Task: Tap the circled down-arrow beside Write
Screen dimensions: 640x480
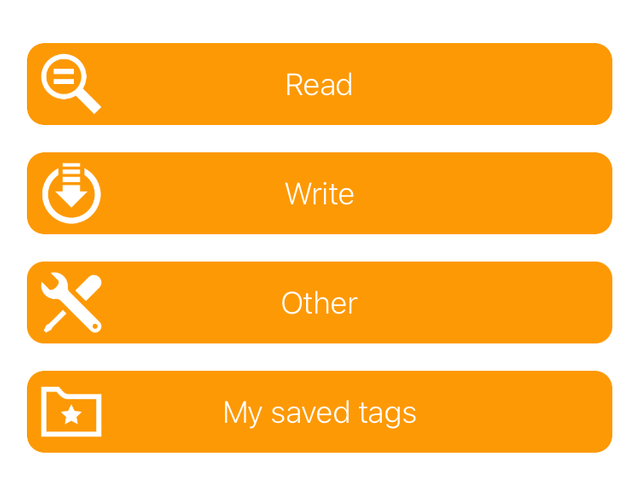Action: 71,193
